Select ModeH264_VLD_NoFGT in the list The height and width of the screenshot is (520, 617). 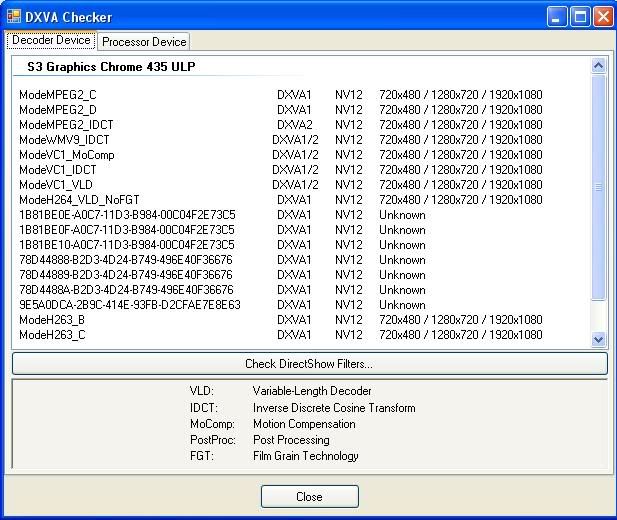[79, 200]
